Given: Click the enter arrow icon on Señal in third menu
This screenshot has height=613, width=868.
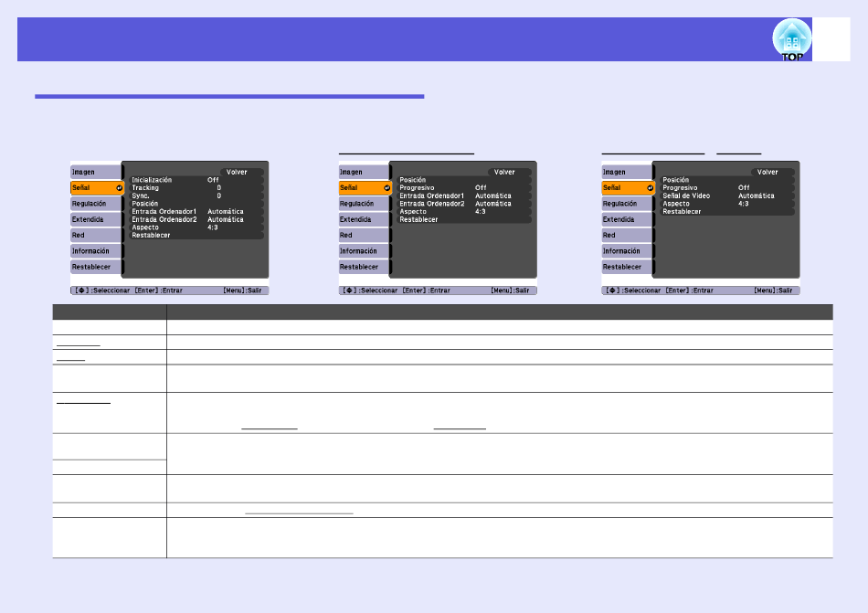Looking at the screenshot, I should point(650,188).
